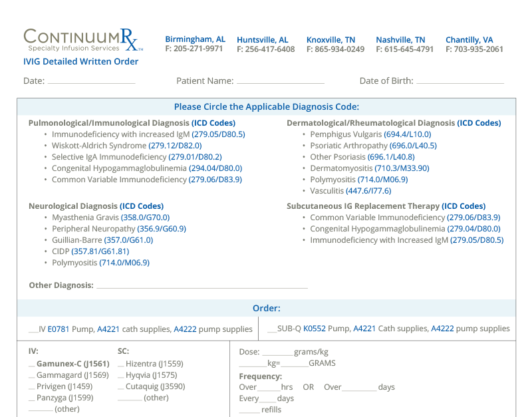Screen dimensions: 532x417
Task: Check the Gamunex-C (J1561) option
Action: (31, 364)
